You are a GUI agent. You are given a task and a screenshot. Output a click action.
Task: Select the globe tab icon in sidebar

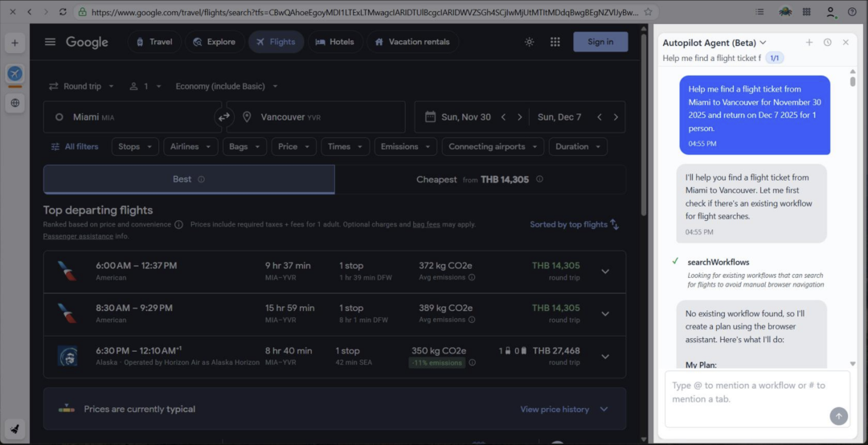(x=15, y=103)
